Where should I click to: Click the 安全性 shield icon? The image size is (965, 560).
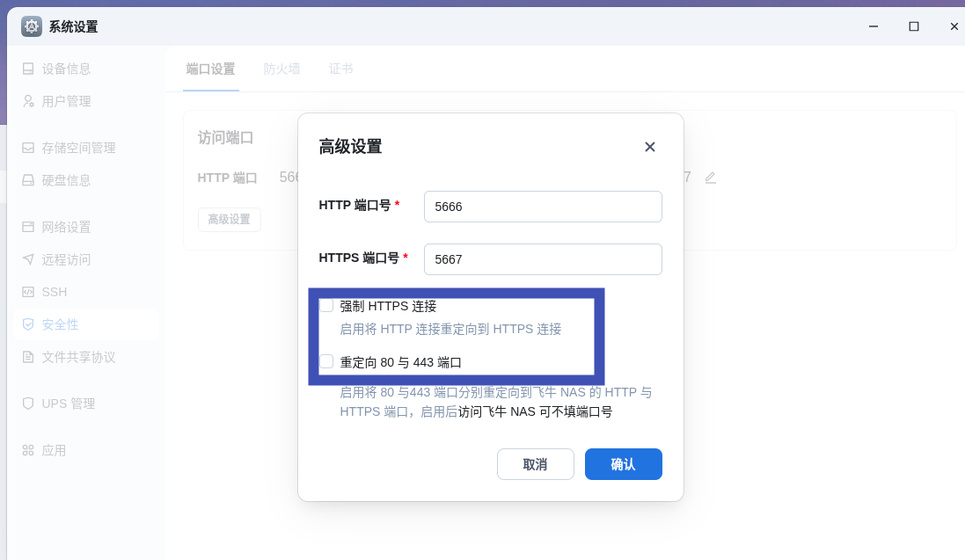pyautogui.click(x=28, y=324)
